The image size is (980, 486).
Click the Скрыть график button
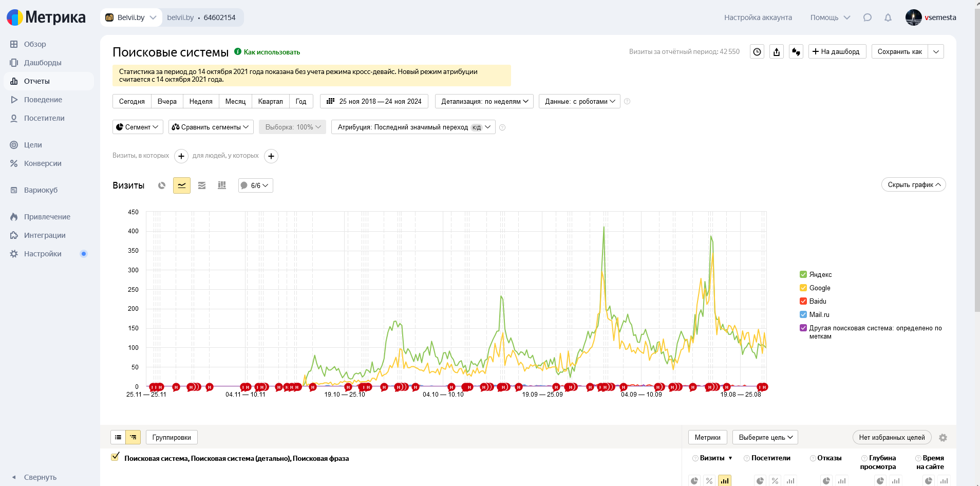point(913,184)
